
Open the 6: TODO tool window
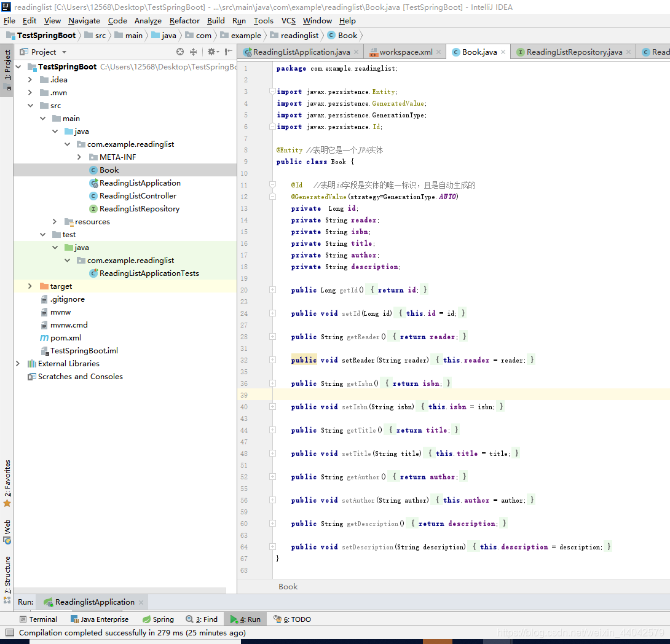click(x=292, y=619)
